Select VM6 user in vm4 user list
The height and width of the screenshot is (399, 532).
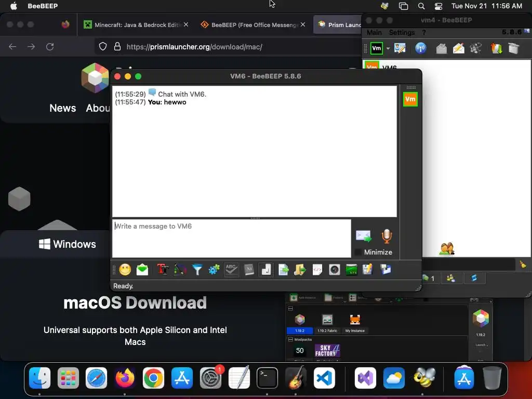pos(446,66)
